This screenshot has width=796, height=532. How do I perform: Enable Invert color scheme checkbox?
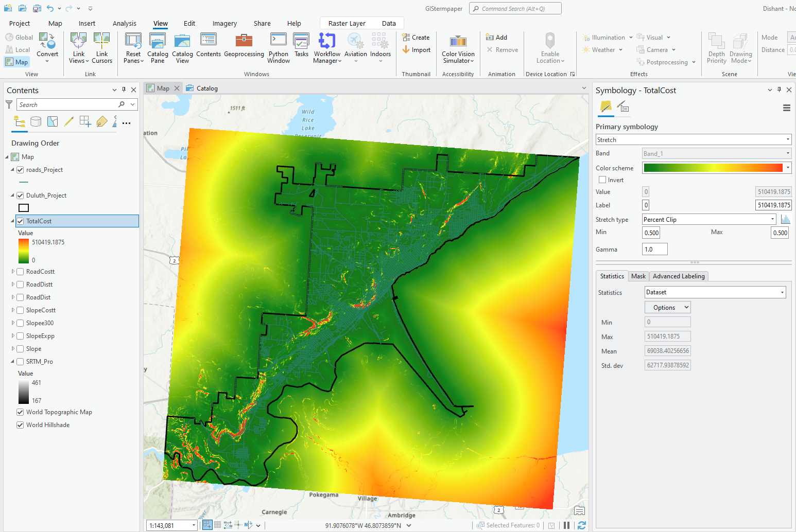602,180
